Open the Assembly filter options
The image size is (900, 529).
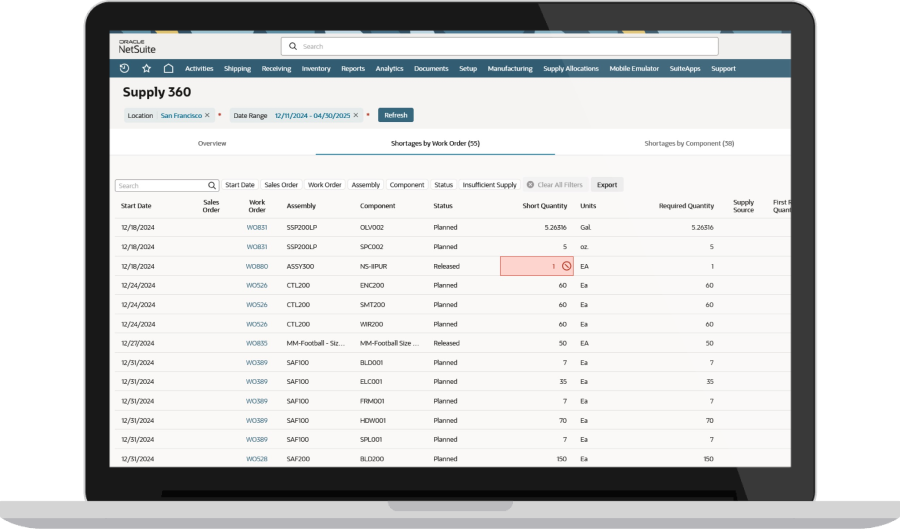click(x=365, y=185)
